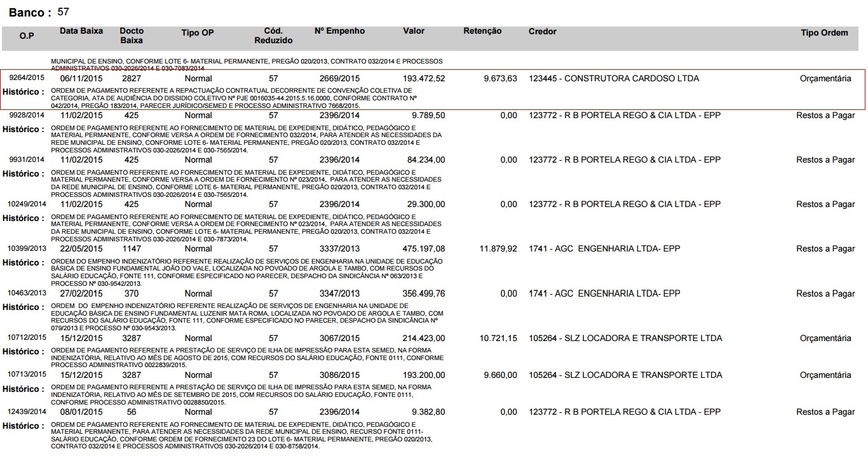Click the retention amount 11.879,92
The height and width of the screenshot is (456, 868).
[498, 249]
